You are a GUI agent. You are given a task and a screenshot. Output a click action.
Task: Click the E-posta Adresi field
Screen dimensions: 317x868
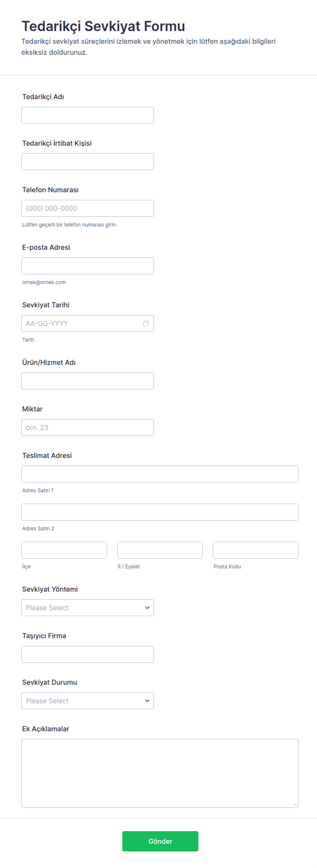click(87, 266)
